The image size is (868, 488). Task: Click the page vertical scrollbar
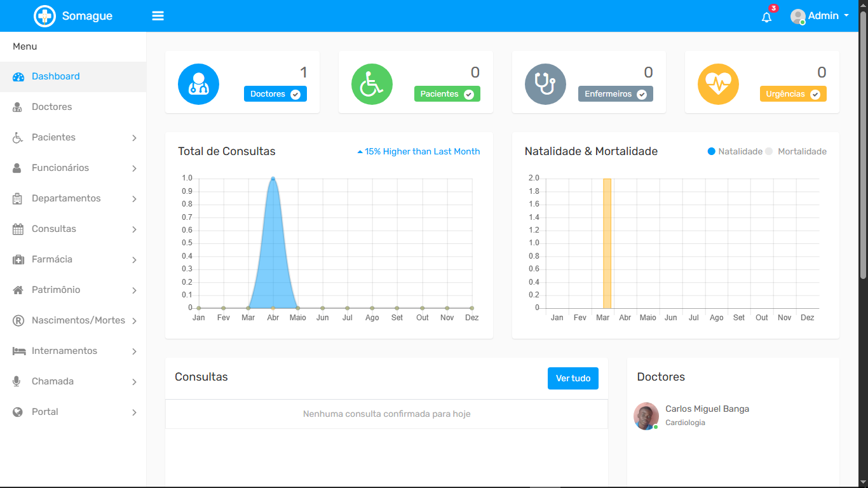point(863,146)
